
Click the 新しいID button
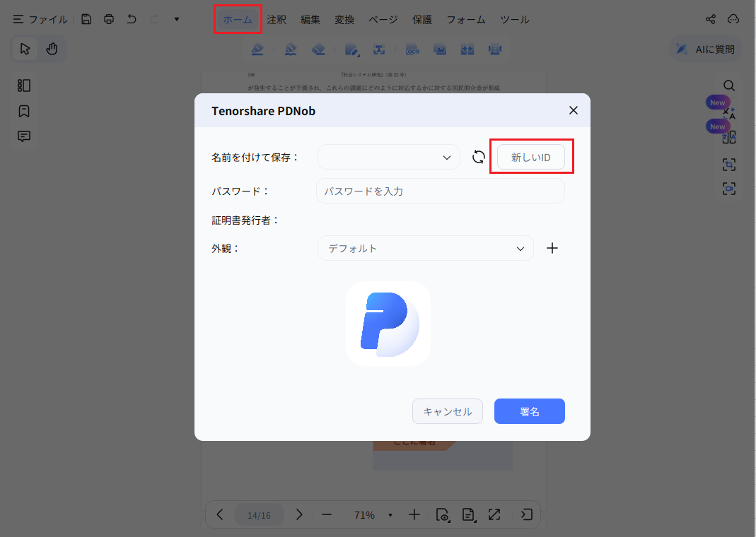pyautogui.click(x=531, y=157)
